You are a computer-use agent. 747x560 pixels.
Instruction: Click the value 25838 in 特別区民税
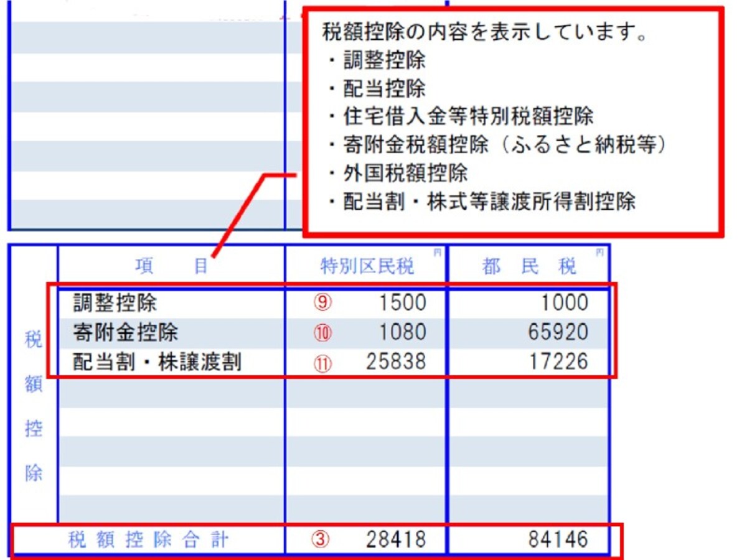coord(397,362)
